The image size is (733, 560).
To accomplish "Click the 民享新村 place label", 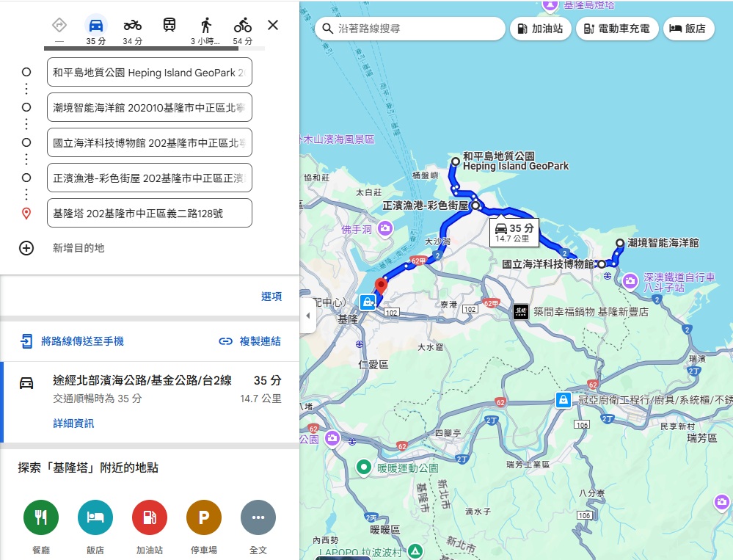I will 677,426.
